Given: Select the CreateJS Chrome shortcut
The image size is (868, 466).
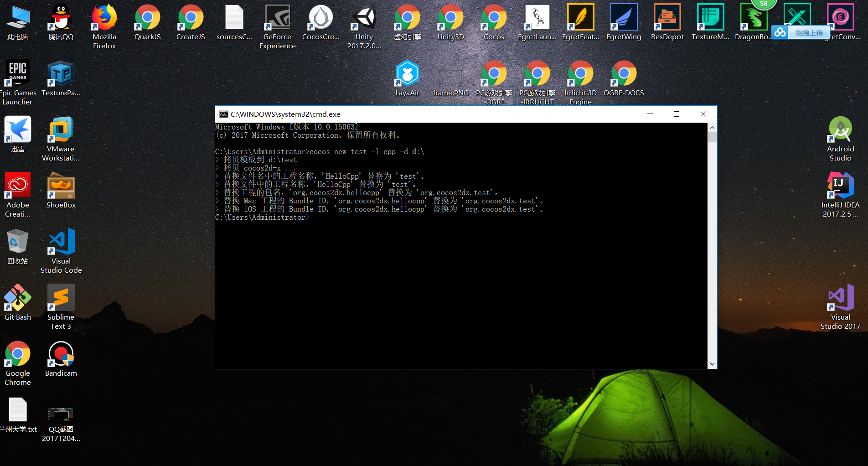Looking at the screenshot, I should click(191, 22).
